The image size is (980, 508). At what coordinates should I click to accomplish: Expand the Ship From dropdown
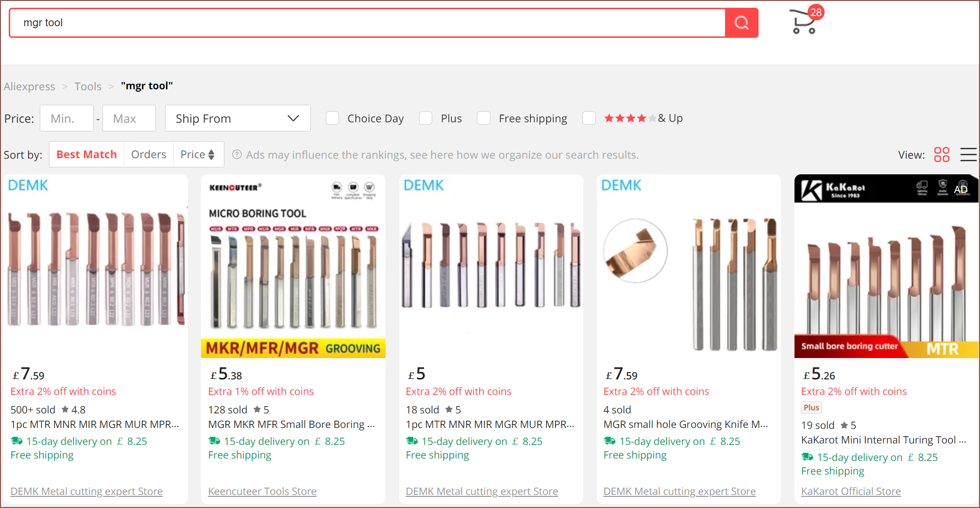(x=237, y=118)
